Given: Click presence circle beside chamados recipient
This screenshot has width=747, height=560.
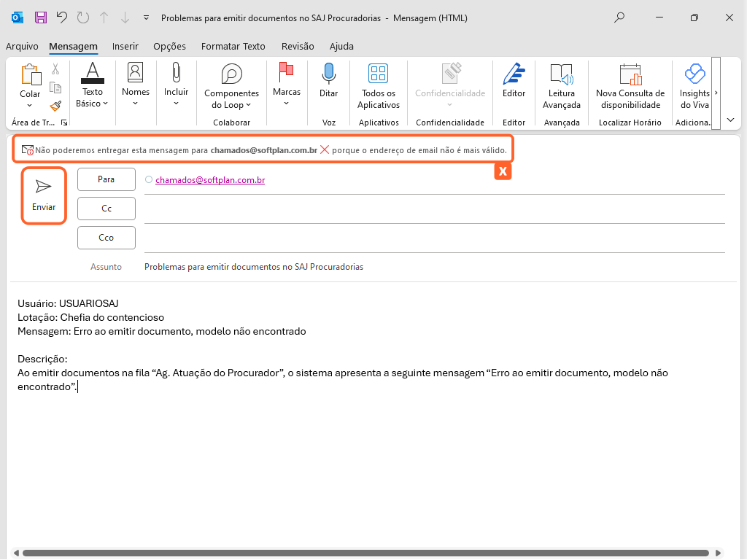Looking at the screenshot, I should pyautogui.click(x=149, y=179).
